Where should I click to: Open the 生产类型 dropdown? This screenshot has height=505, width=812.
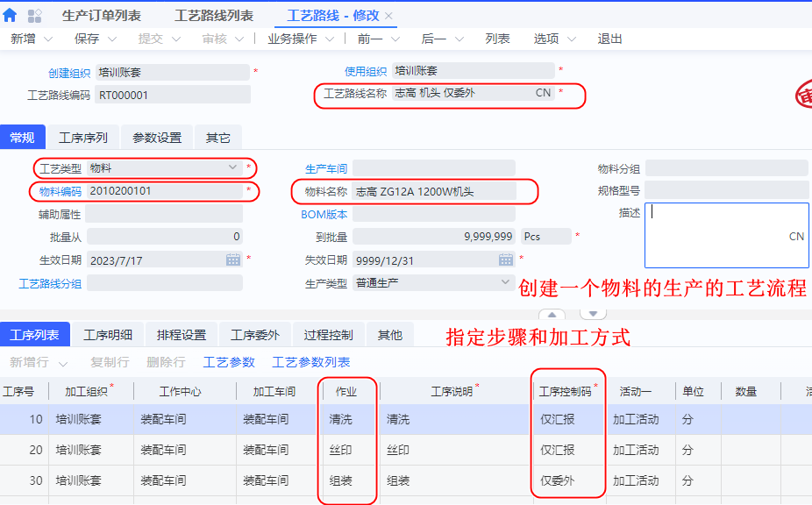click(x=505, y=282)
